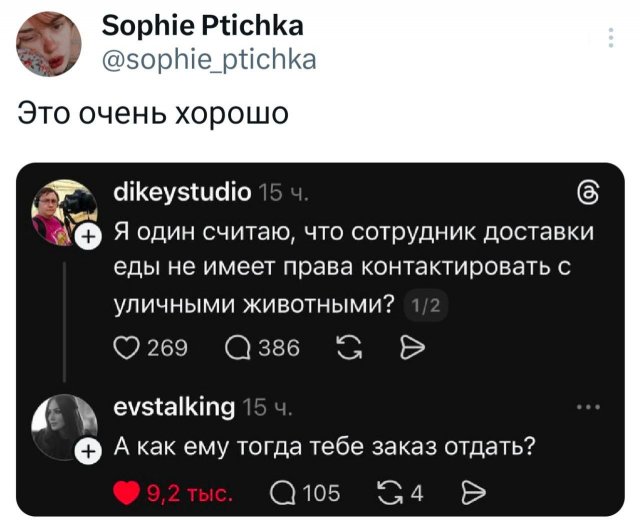
Task: Follow dikeystudio using the plus badge
Action: click(87, 237)
